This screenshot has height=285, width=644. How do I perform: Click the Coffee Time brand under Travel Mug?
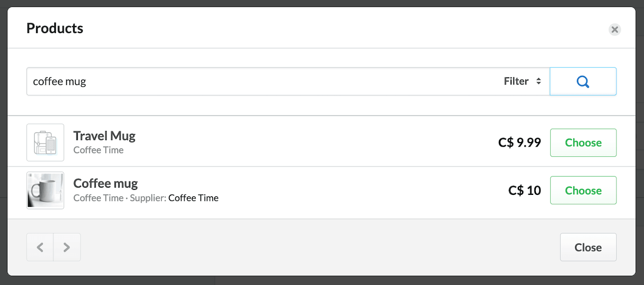coord(98,150)
